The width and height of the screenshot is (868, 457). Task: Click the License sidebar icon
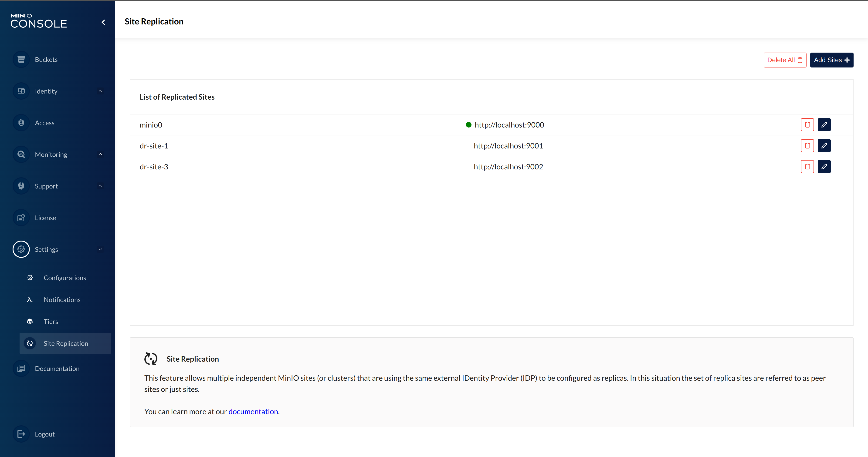(x=21, y=218)
